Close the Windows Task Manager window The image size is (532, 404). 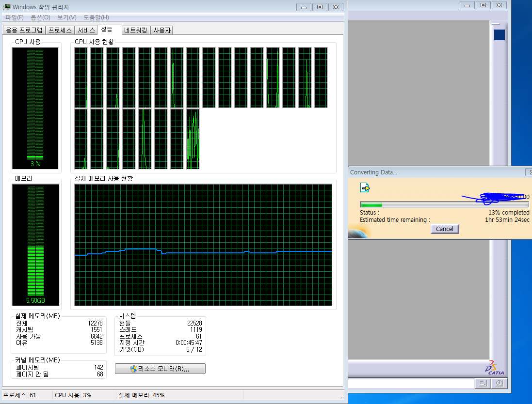point(336,7)
